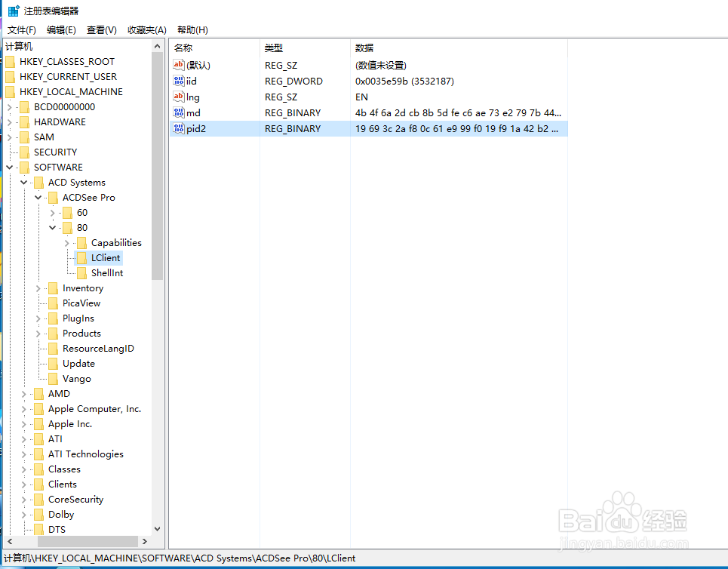Viewport: 728px width, 569px height.
Task: Select the CoreSecurity tree item
Action: tap(75, 500)
